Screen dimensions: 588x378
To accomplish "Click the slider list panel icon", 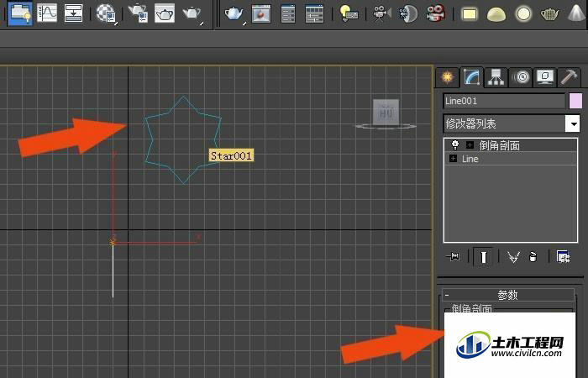I will (314, 14).
